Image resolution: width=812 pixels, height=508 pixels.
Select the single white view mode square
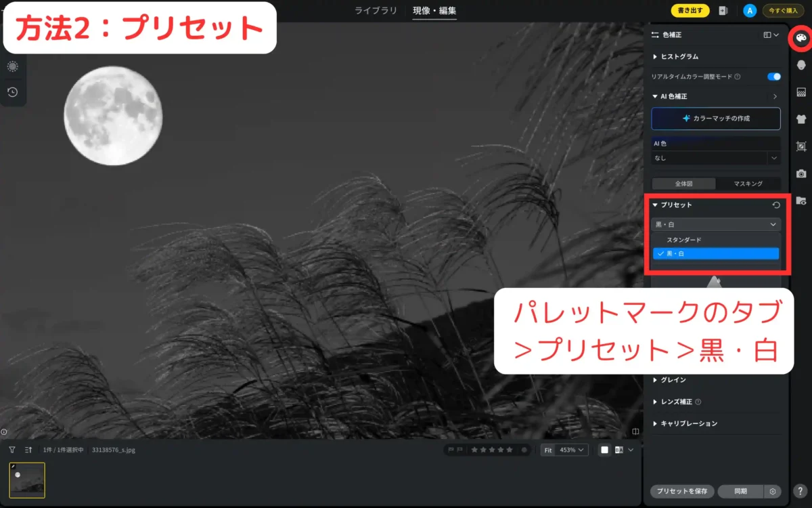[605, 450]
